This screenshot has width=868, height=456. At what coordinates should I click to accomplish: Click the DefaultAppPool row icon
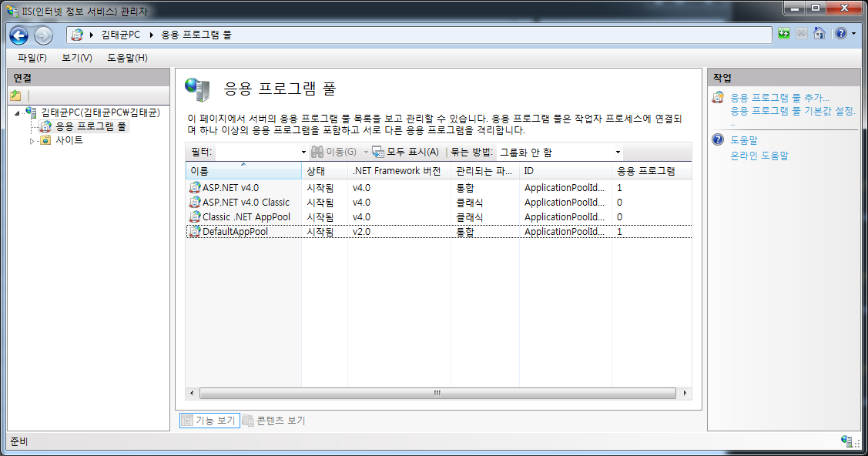[x=194, y=232]
